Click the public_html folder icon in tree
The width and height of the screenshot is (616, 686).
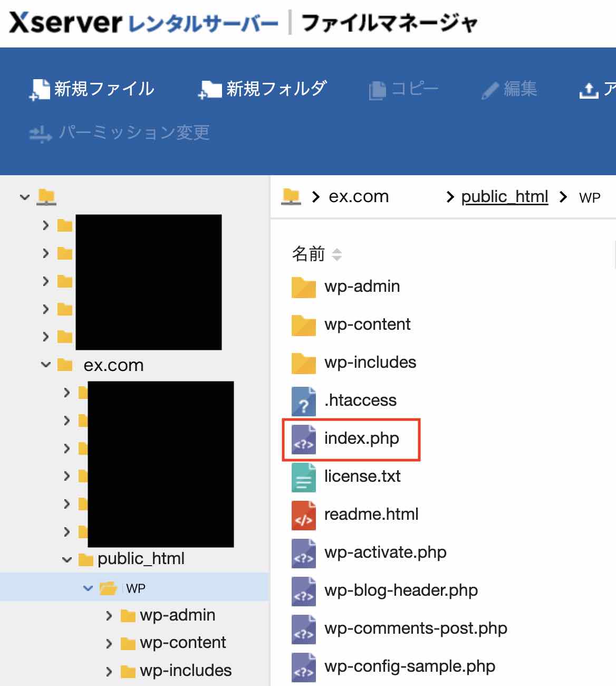pos(85,559)
